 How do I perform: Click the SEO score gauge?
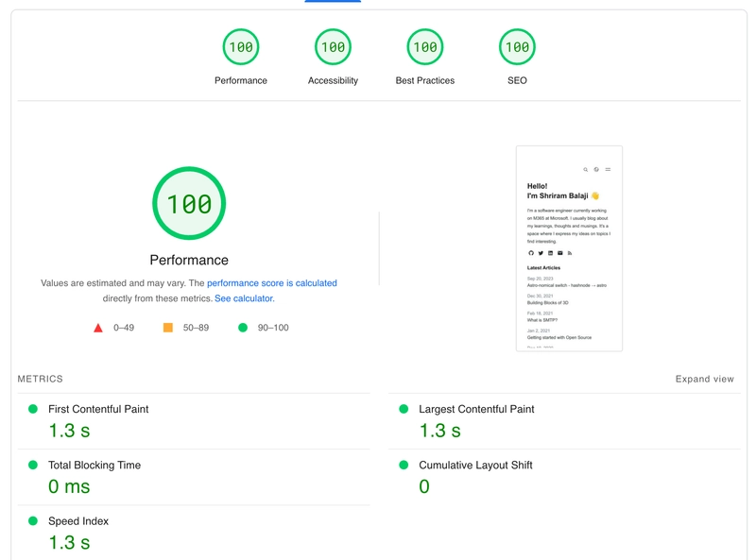pyautogui.click(x=517, y=47)
